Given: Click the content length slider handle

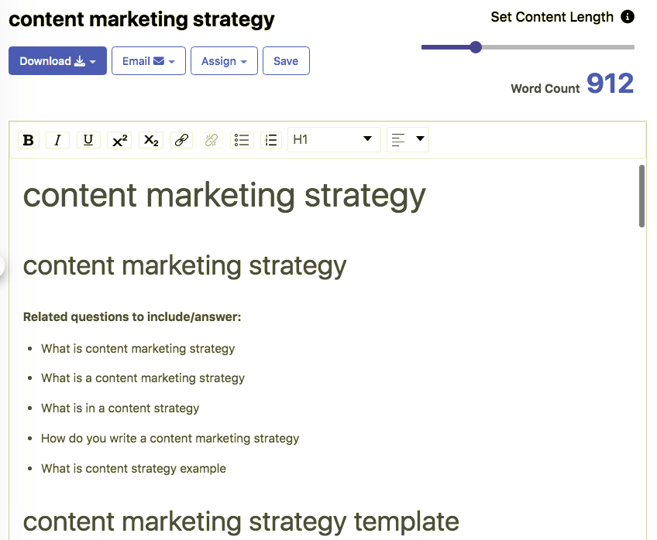Looking at the screenshot, I should click(x=476, y=47).
